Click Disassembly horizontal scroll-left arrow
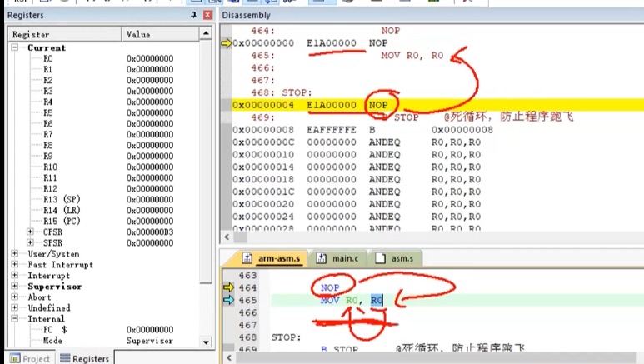644x364 pixels. point(227,237)
